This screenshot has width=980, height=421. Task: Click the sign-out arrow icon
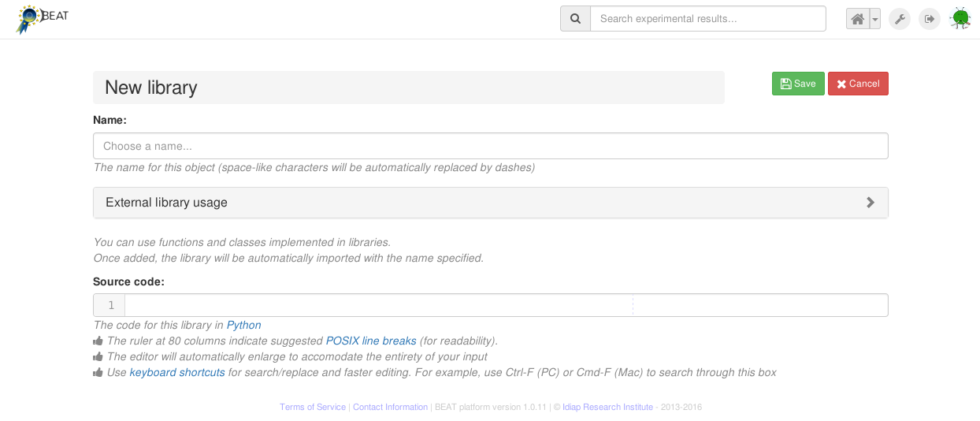930,19
